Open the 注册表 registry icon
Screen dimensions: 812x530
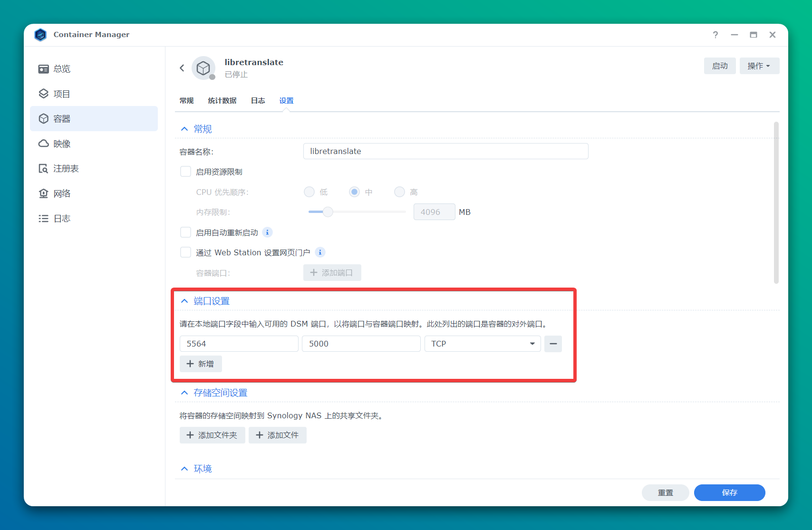[x=44, y=169]
